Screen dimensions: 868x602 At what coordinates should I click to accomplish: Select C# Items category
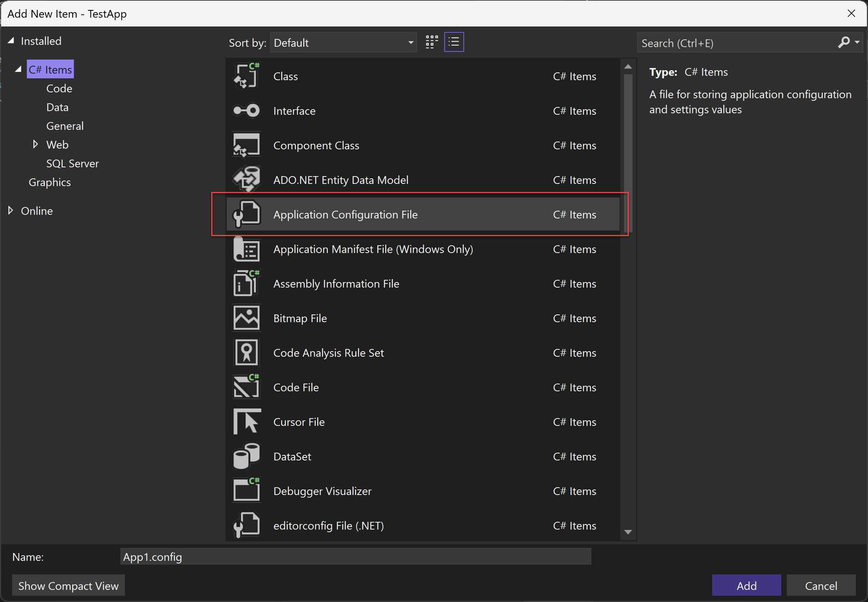point(50,69)
